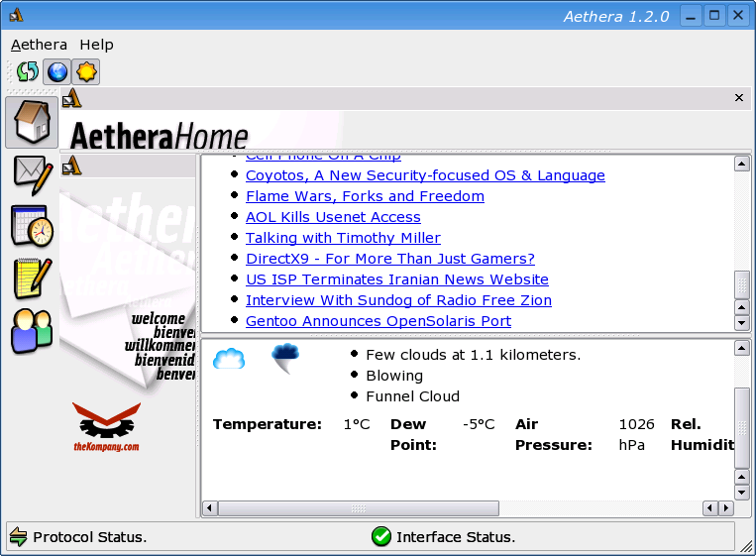The image size is (756, 556).
Task: Click the Interface Status. text
Action: pos(456,537)
